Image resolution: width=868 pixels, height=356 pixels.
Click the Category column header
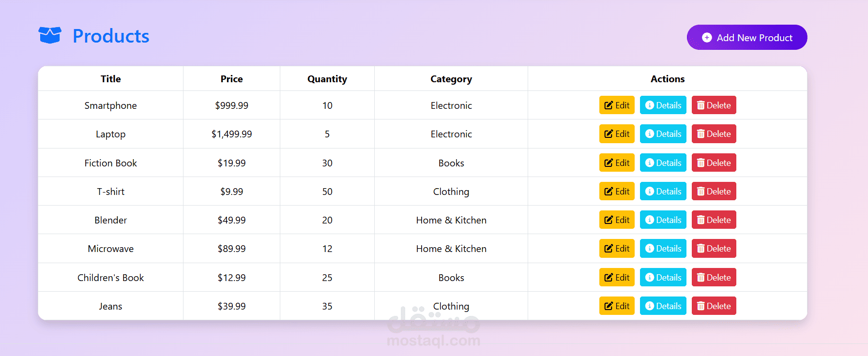[451, 79]
